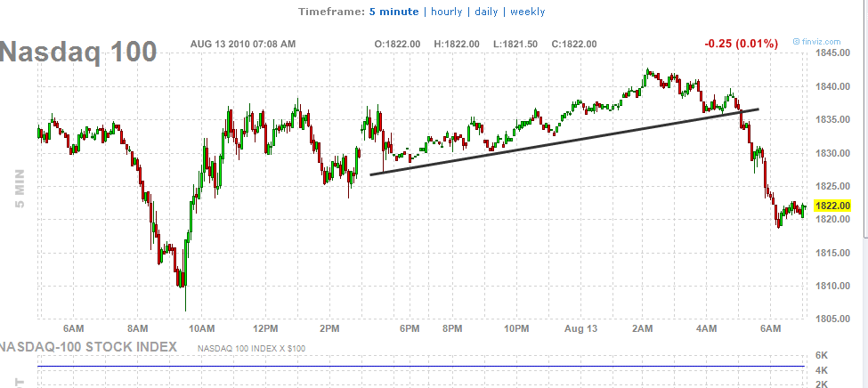Switch timeframe to daily
Image resolution: width=868 pixels, height=388 pixels.
pyautogui.click(x=486, y=12)
